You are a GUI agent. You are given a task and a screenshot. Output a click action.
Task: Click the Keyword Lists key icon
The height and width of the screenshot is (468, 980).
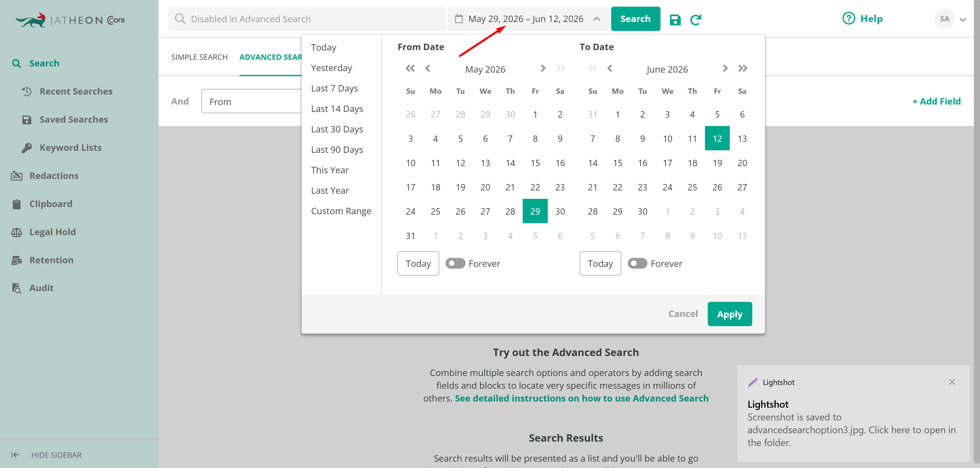(x=27, y=148)
